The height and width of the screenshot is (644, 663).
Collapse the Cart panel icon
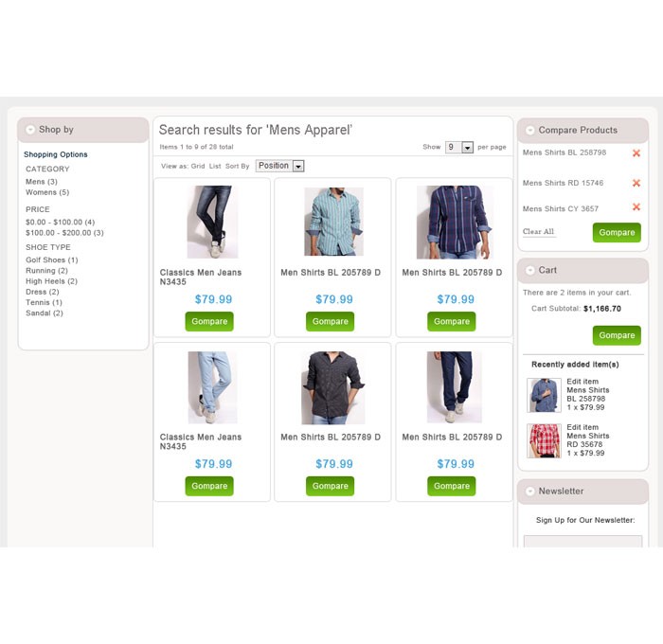click(529, 270)
